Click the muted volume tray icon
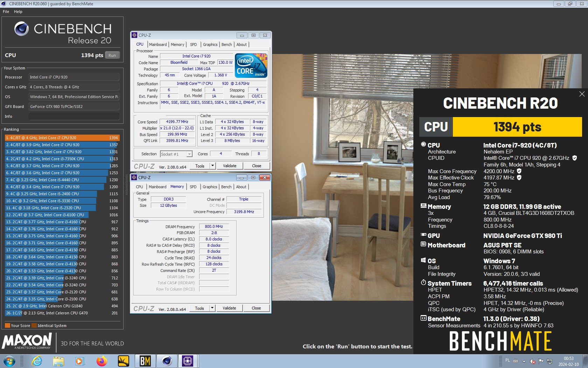Screen dimensions: 588x368 coord(532,361)
